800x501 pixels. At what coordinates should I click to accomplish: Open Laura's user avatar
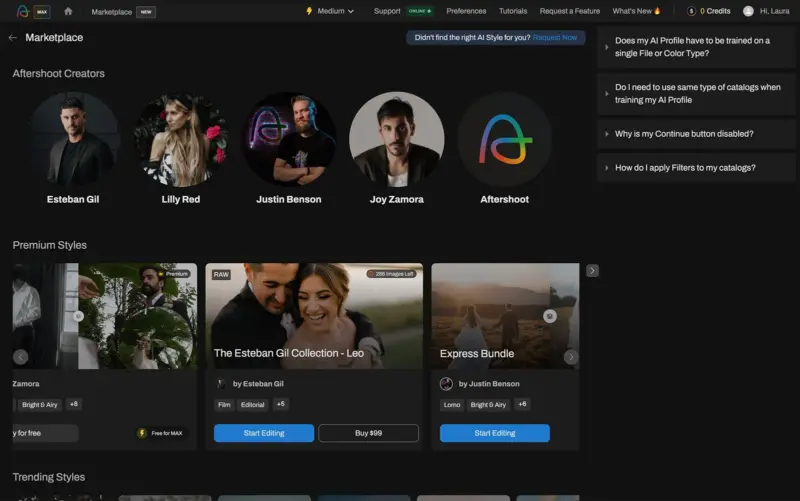748,11
